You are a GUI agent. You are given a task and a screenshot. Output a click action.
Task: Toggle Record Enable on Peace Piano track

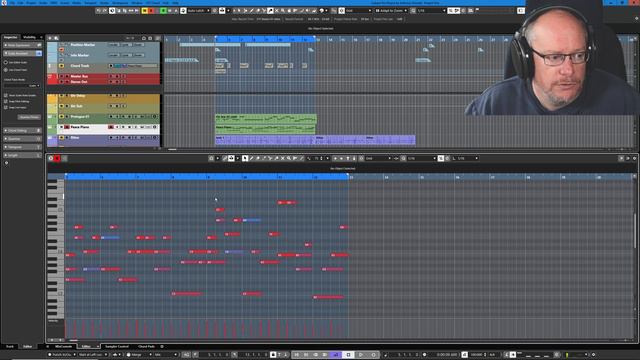pos(111,127)
